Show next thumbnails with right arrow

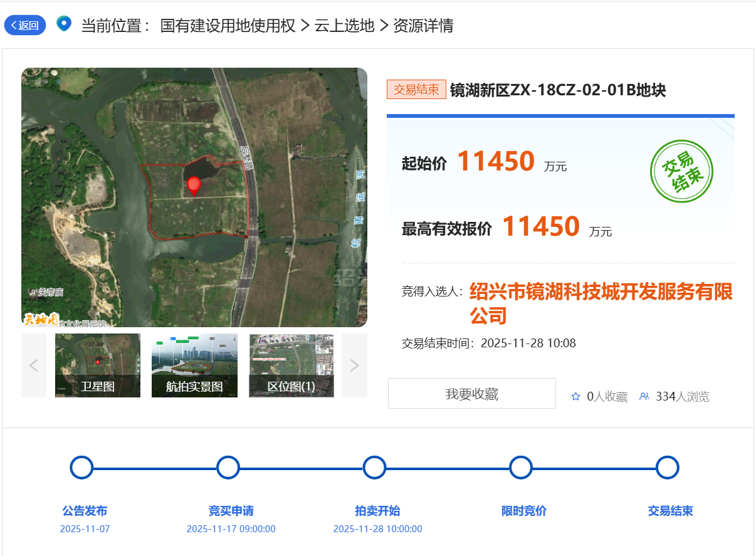[354, 365]
